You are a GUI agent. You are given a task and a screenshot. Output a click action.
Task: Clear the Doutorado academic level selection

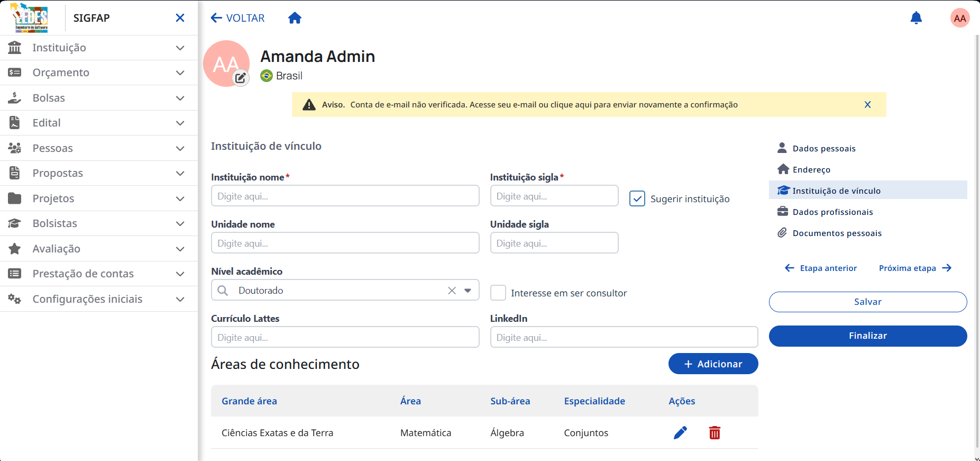(x=452, y=291)
